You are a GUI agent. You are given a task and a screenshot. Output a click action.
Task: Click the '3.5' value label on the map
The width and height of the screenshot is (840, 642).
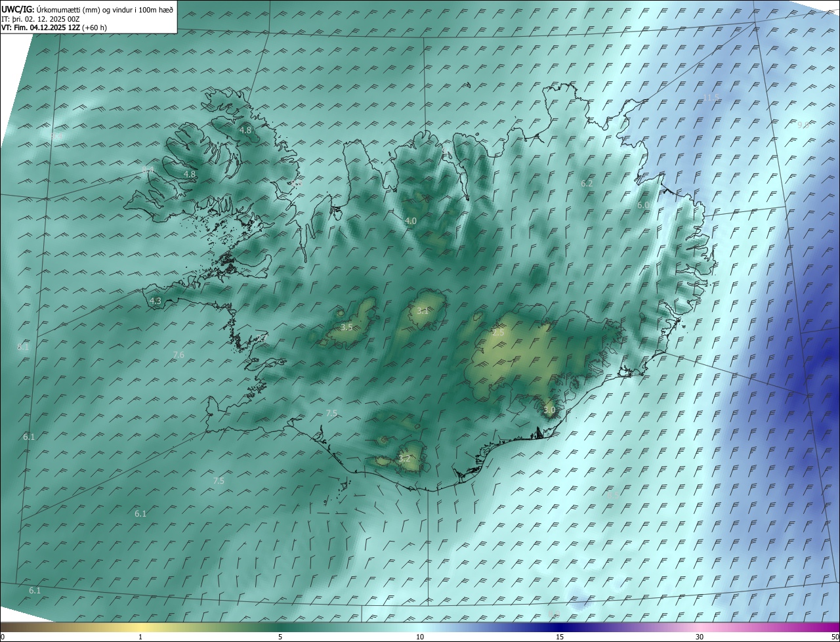point(346,327)
